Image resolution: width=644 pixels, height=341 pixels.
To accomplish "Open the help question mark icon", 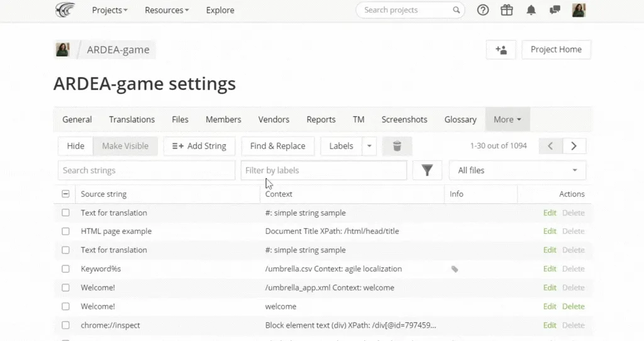I will 483,10.
